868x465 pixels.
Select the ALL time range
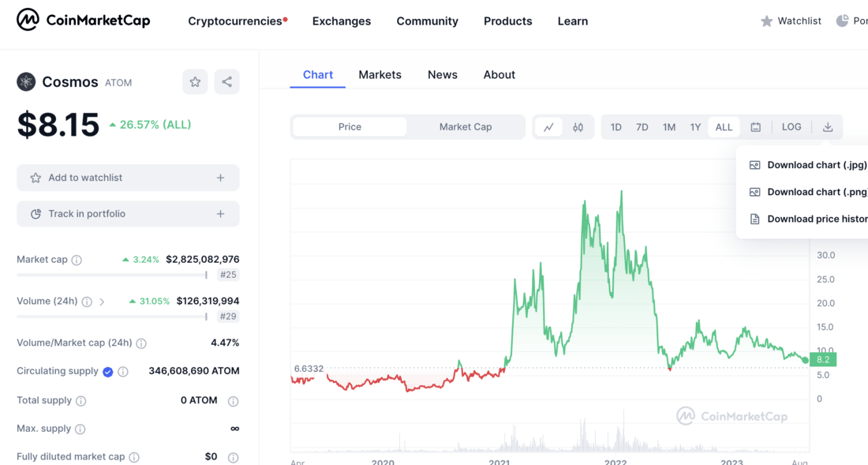(724, 127)
